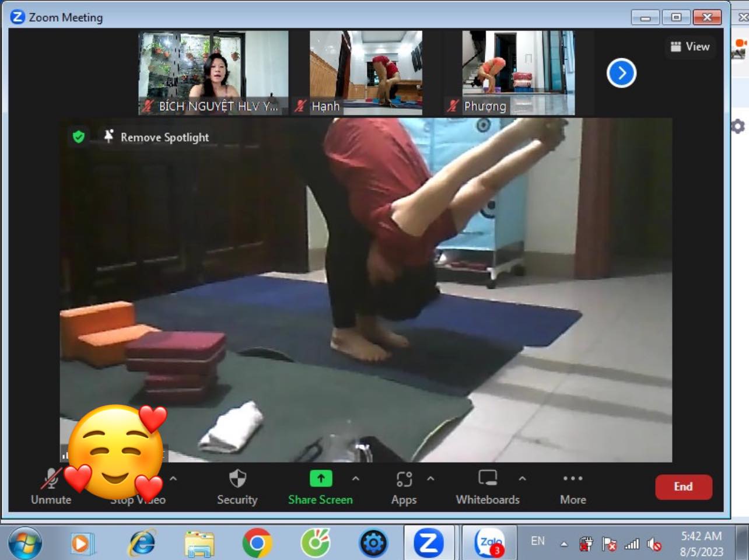Image resolution: width=749 pixels, height=560 pixels.
Task: Click the red End meeting button
Action: (683, 487)
